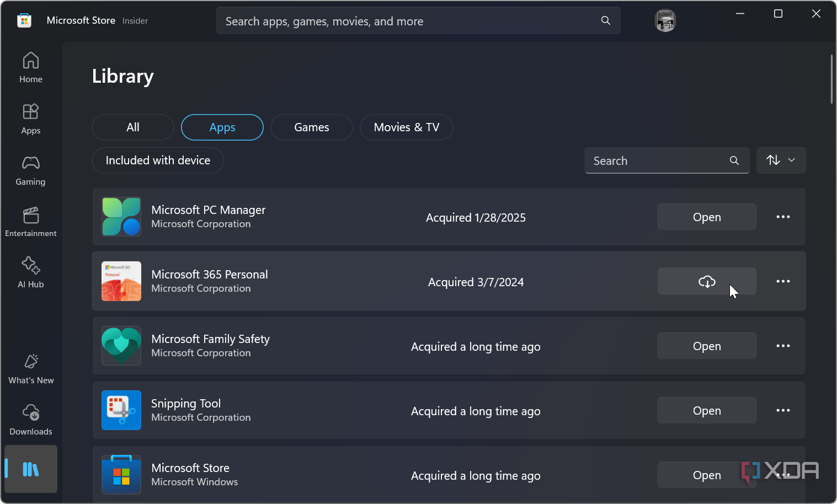Open the AI Hub
The image size is (837, 504).
coord(31,273)
